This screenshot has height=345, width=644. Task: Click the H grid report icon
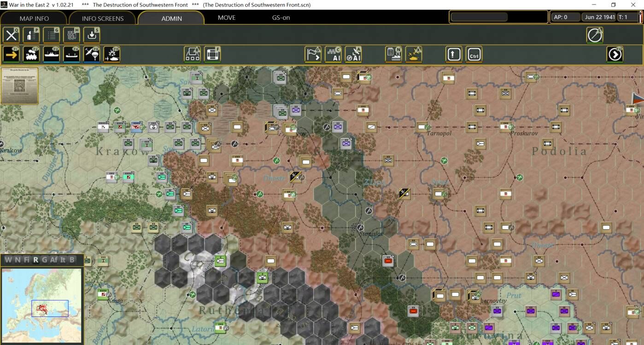(x=71, y=35)
